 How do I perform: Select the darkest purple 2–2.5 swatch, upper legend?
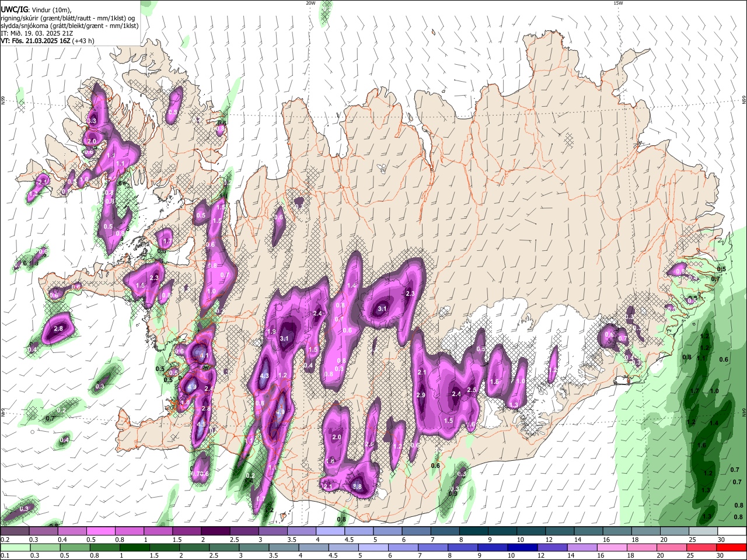[x=215, y=531]
